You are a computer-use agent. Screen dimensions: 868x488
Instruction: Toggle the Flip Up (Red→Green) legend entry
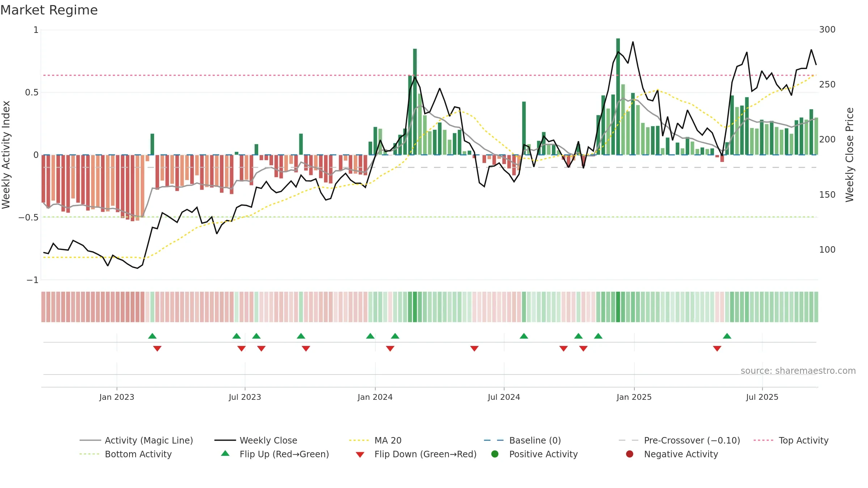coord(275,454)
